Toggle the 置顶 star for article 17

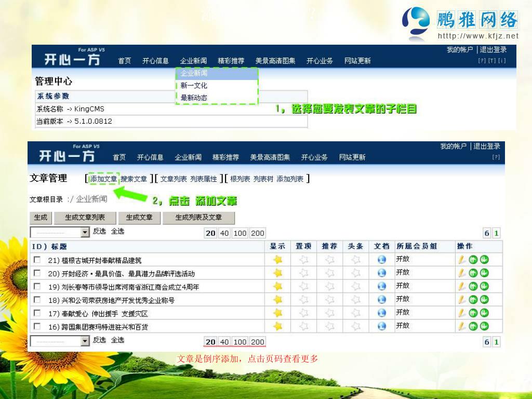303,312
